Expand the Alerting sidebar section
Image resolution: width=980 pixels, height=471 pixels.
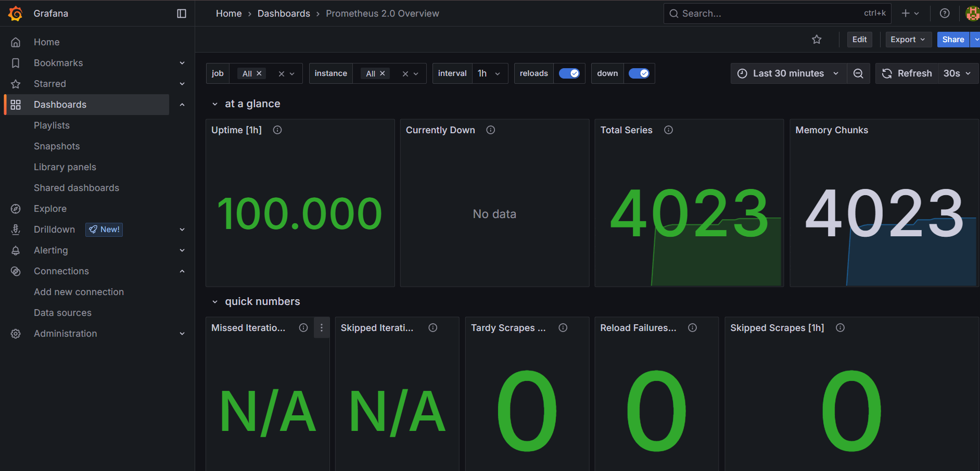182,250
